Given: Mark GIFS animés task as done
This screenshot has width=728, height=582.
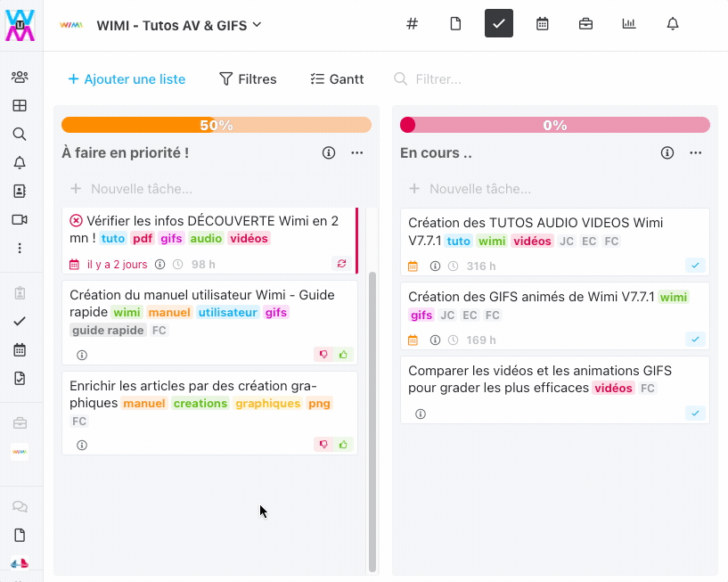Looking at the screenshot, I should (x=695, y=339).
